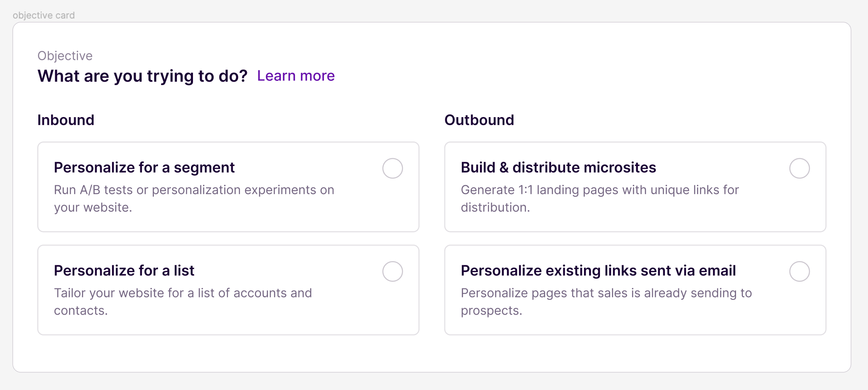Click the Personalize for a list title
This screenshot has height=390, width=868.
pos(124,270)
